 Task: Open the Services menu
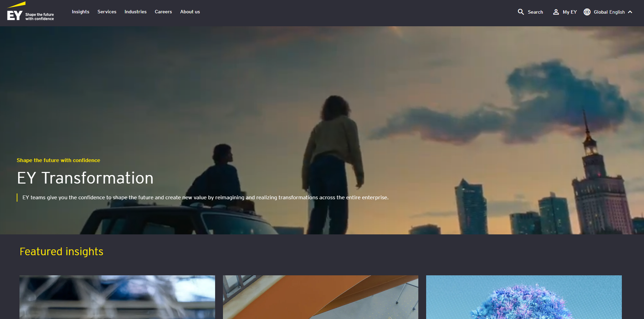[x=107, y=12]
